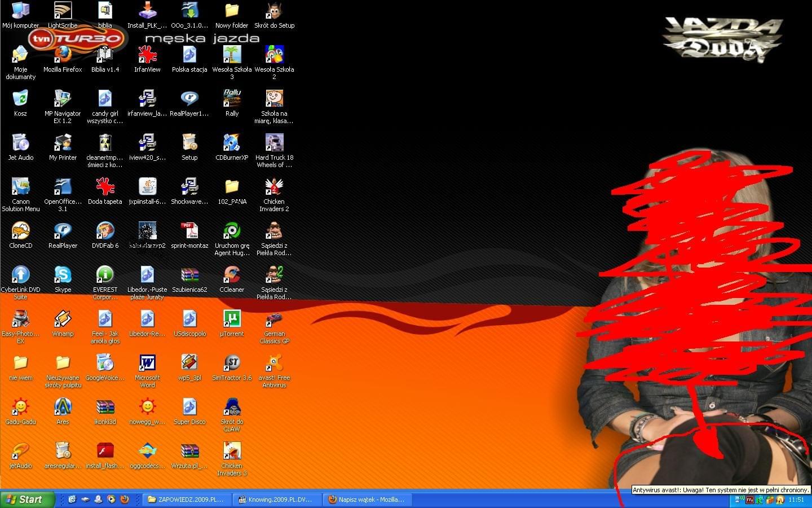Select the IrfanView desktop shortcut
Viewport: 812px width, 508px height.
point(147,55)
